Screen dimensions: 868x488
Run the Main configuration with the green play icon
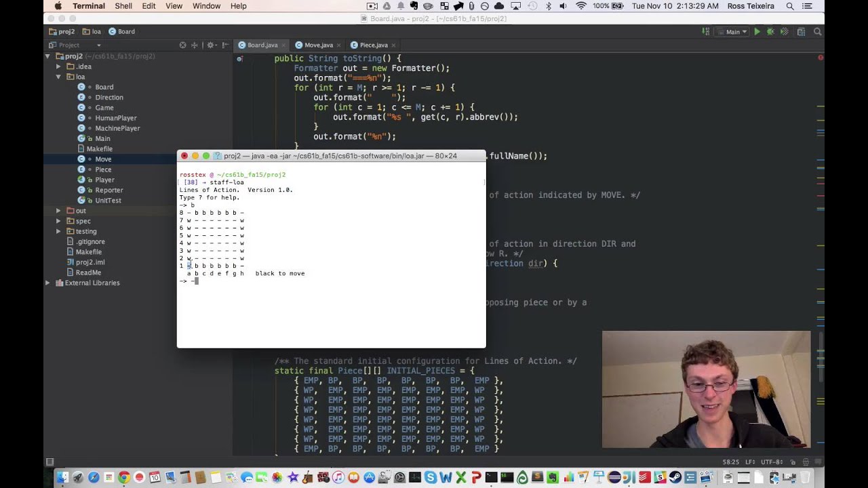(757, 32)
